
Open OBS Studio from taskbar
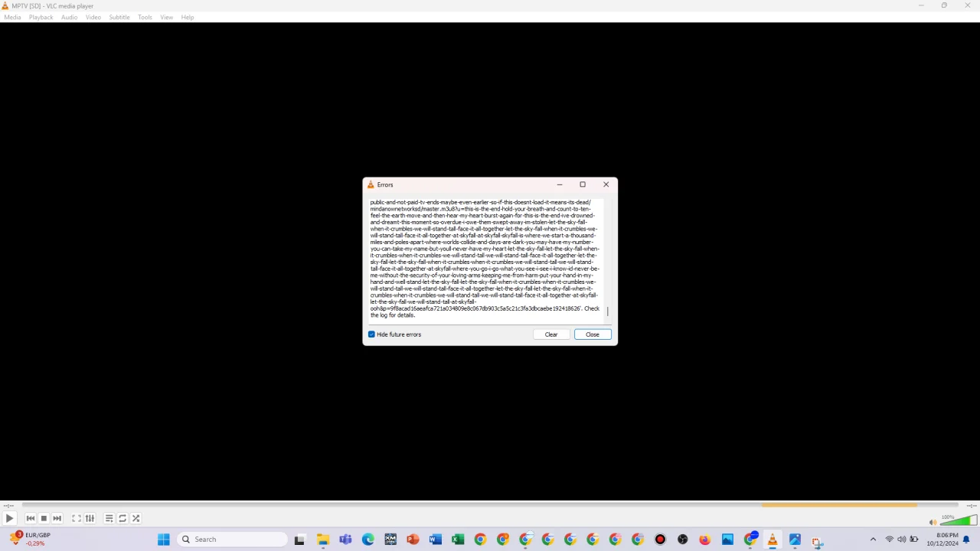(x=683, y=540)
